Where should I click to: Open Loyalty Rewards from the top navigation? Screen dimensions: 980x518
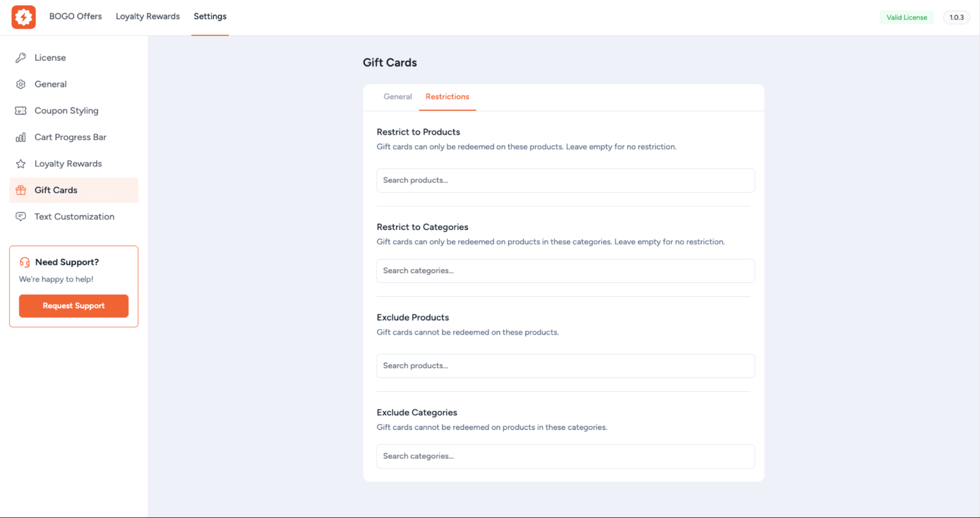pos(147,16)
